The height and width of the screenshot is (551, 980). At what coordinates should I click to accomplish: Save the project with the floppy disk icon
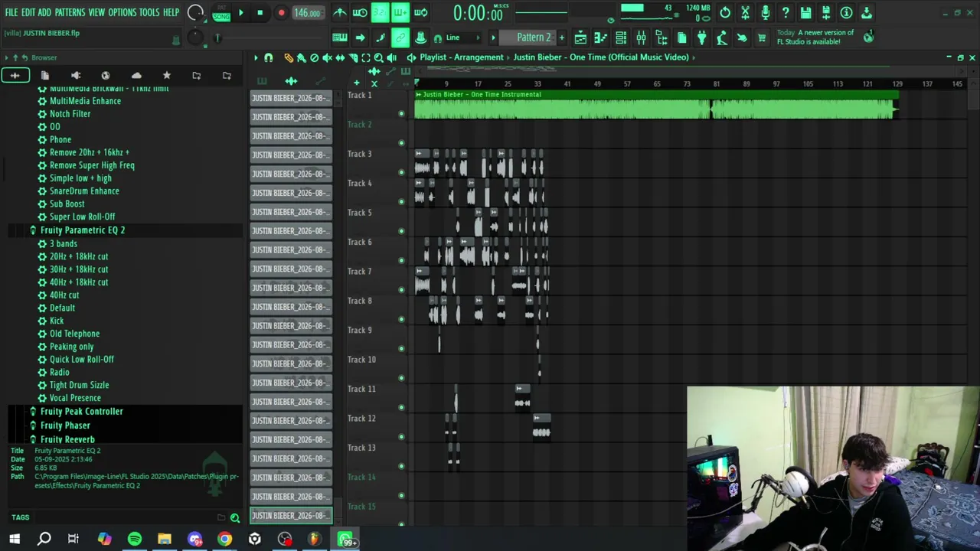[805, 13]
